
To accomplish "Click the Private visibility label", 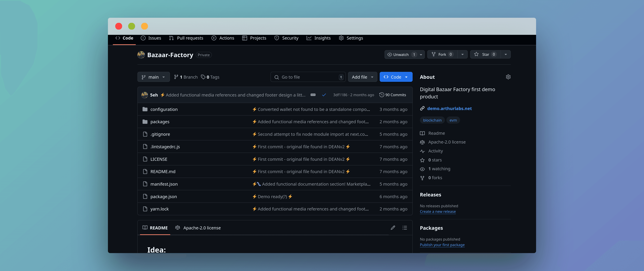I will 204,55.
